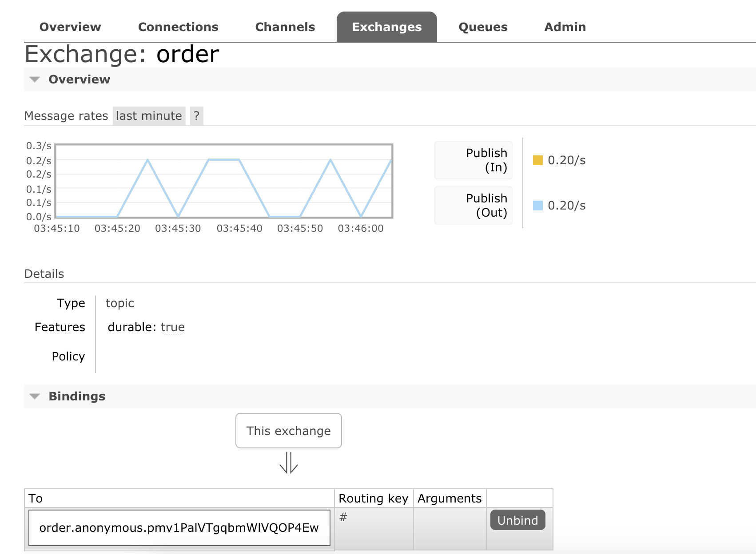Switch to the Connections tab

click(178, 27)
